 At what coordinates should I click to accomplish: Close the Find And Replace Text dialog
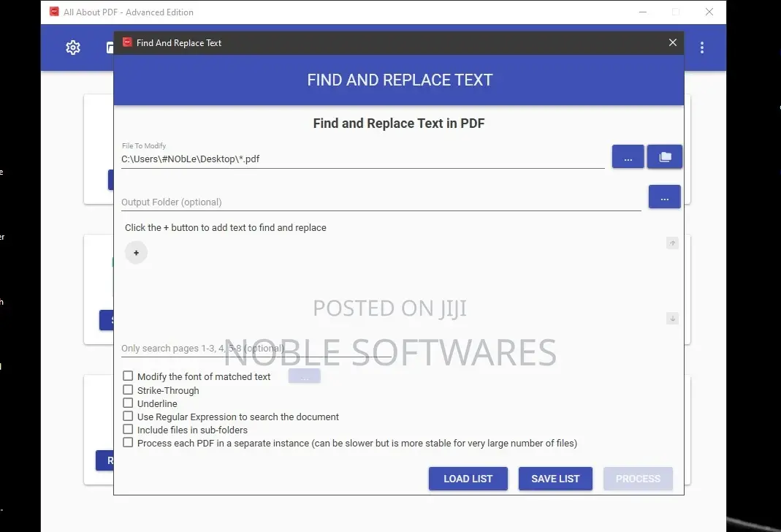[x=672, y=43]
